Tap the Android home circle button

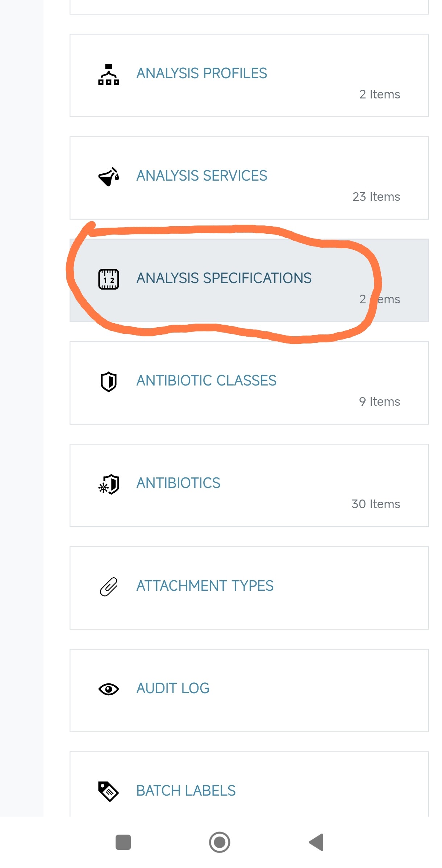click(220, 842)
